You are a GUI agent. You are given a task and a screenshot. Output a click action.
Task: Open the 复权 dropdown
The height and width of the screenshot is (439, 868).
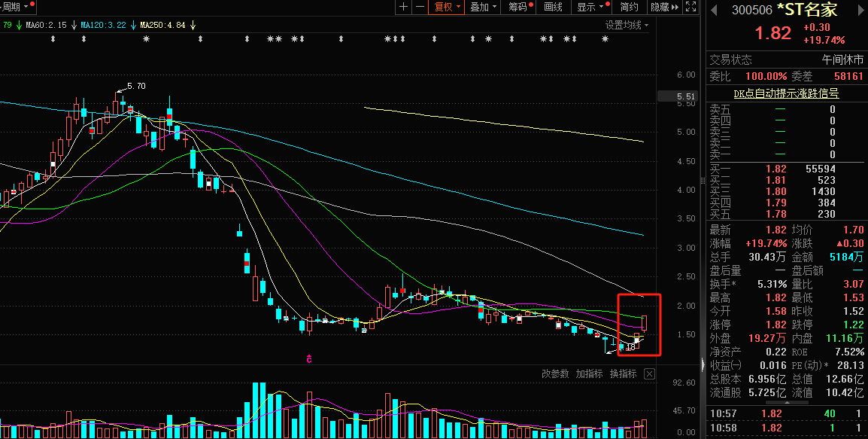point(447,7)
